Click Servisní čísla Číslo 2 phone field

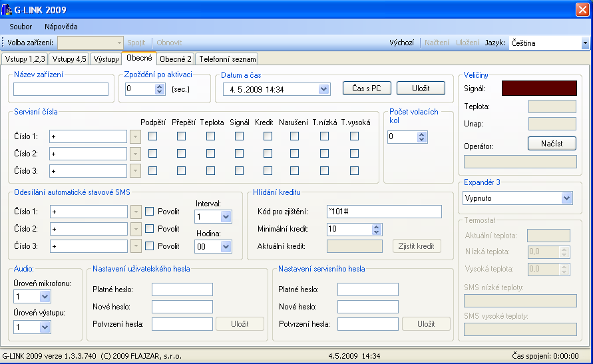pyautogui.click(x=88, y=154)
